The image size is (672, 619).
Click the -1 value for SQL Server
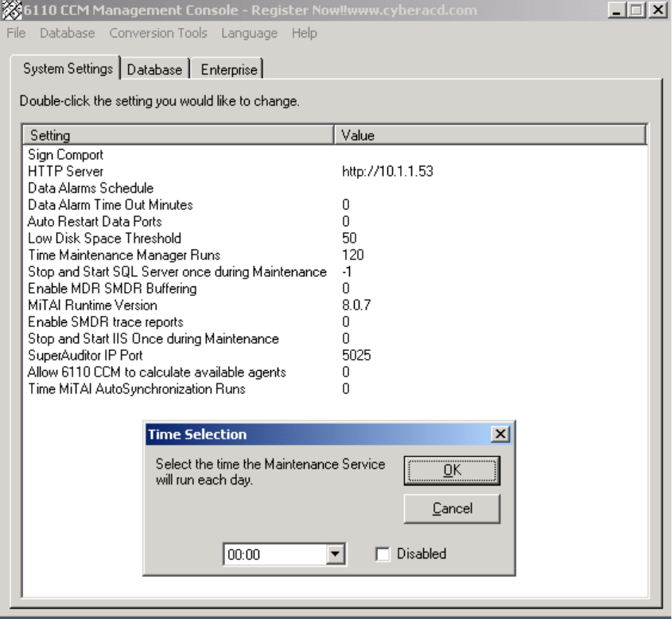(x=347, y=272)
